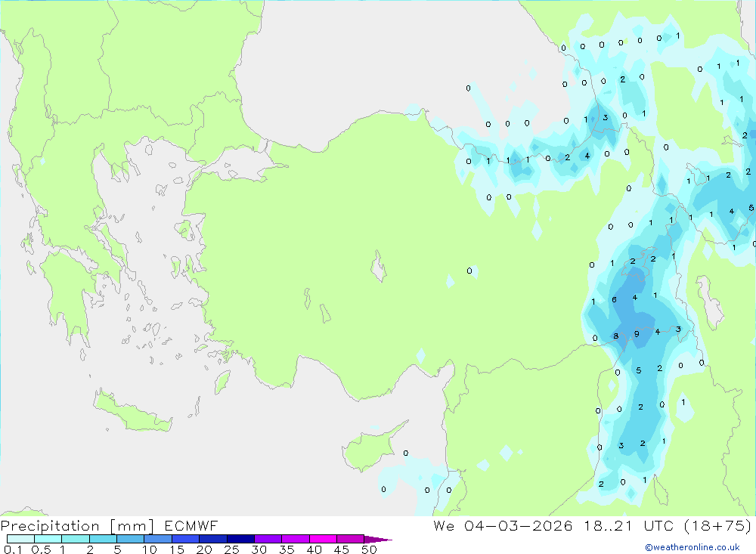Screen dimensions: 756x554
Task: Click the '8' precipitation value on the map
Action: (615, 336)
